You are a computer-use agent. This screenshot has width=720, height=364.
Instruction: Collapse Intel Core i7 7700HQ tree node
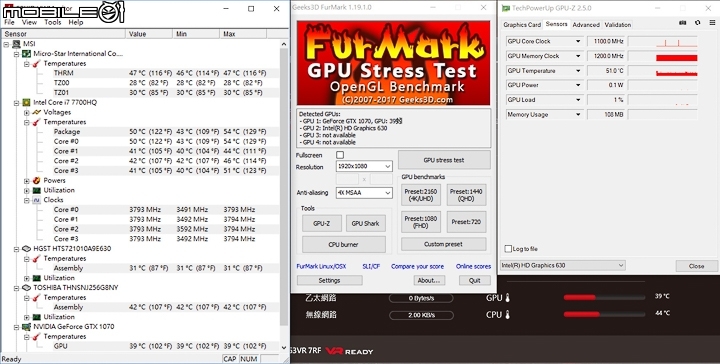17,103
